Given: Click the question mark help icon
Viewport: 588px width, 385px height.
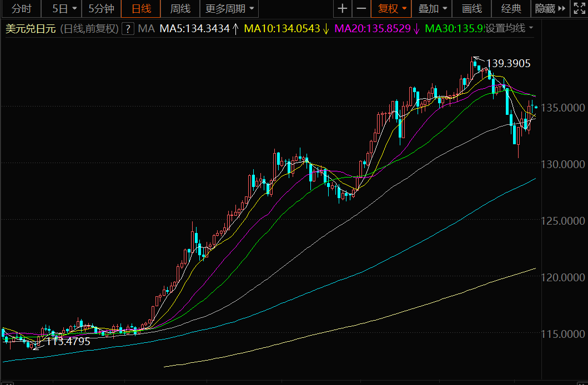Looking at the screenshot, I should pyautogui.click(x=128, y=29).
